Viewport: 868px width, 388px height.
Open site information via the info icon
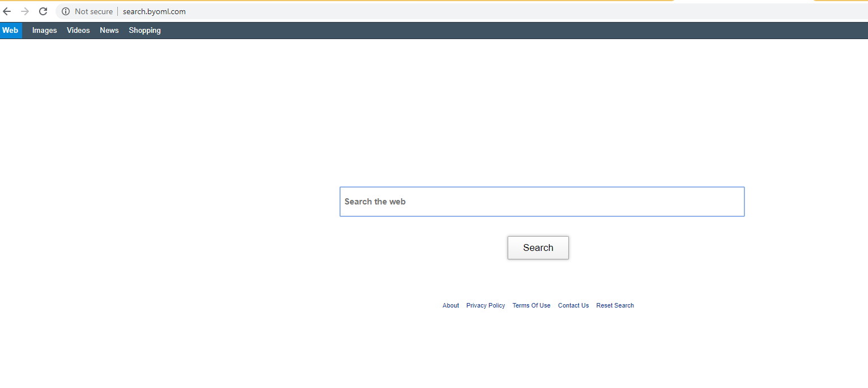click(66, 11)
